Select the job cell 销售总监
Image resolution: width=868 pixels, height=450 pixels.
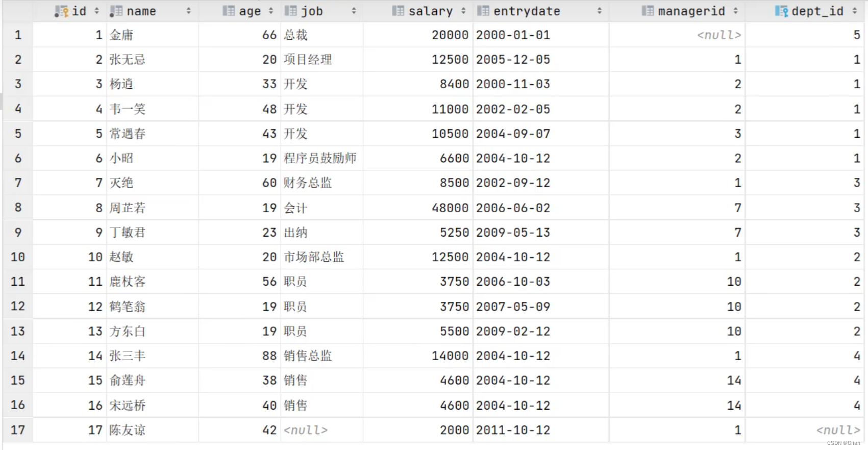point(321,356)
